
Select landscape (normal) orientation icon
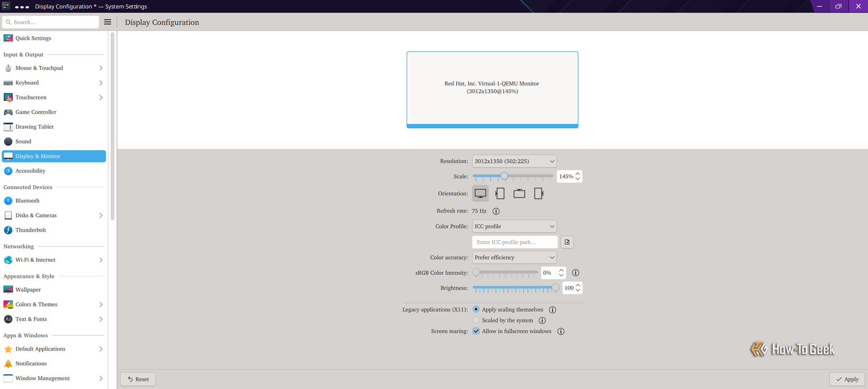[x=480, y=193]
